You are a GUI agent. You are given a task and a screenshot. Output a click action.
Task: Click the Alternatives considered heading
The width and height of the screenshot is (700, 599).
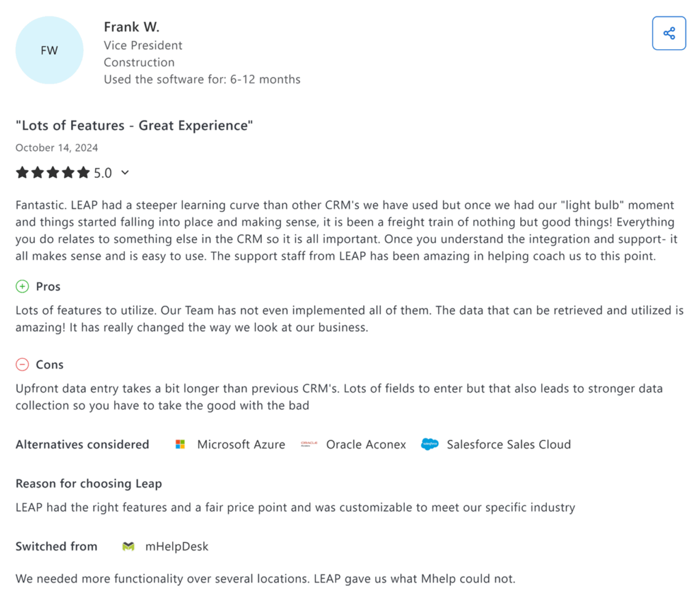pos(82,444)
